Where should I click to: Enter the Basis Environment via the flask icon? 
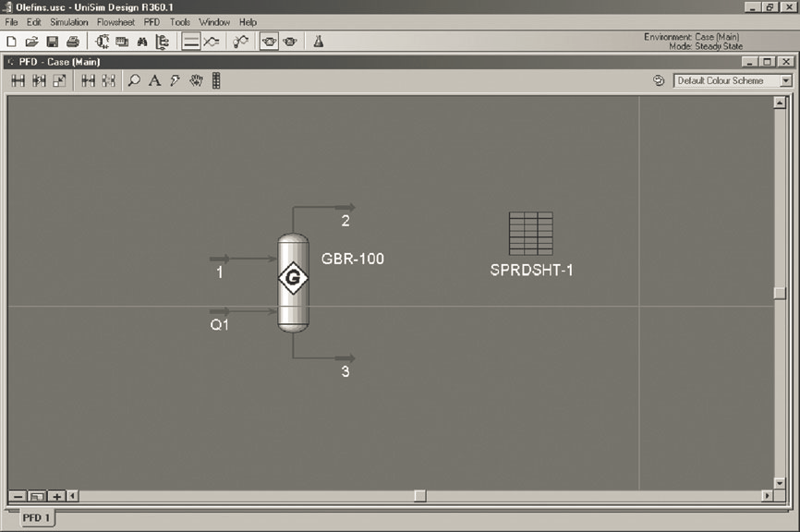318,42
